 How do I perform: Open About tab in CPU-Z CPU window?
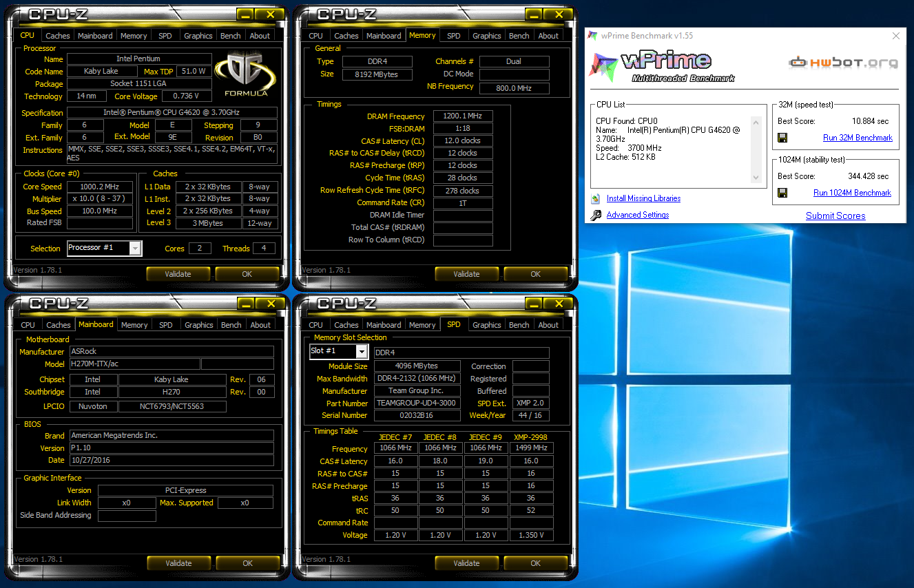(x=260, y=36)
